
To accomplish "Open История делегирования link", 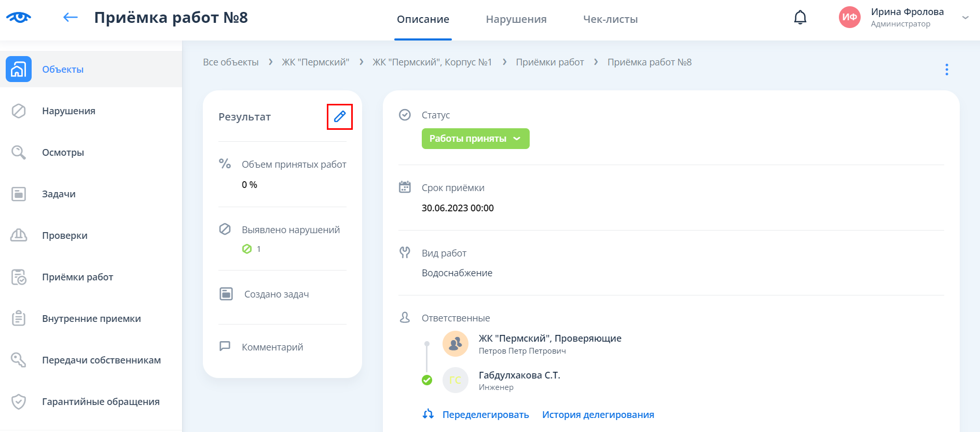I will pyautogui.click(x=598, y=415).
